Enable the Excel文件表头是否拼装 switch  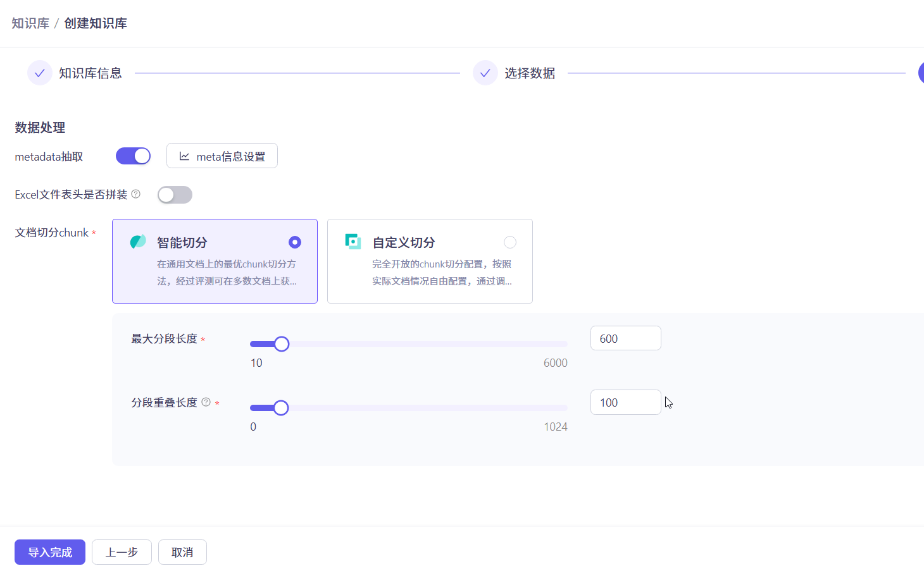(175, 195)
